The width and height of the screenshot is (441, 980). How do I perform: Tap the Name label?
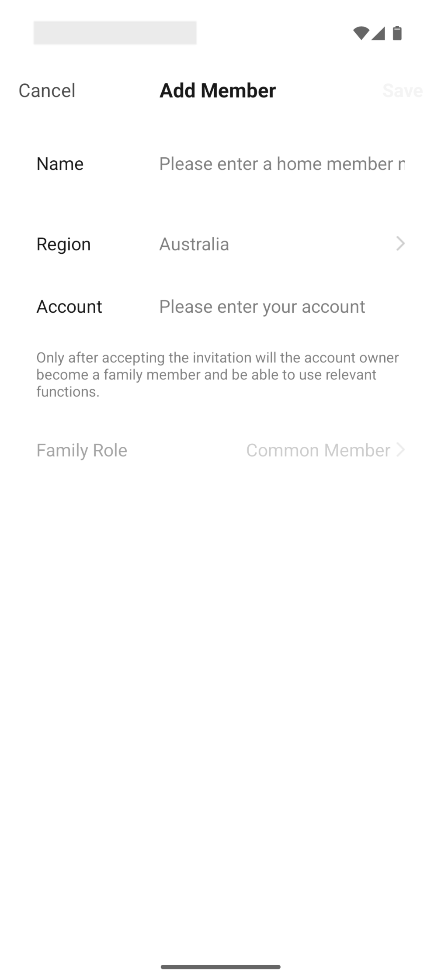(60, 164)
